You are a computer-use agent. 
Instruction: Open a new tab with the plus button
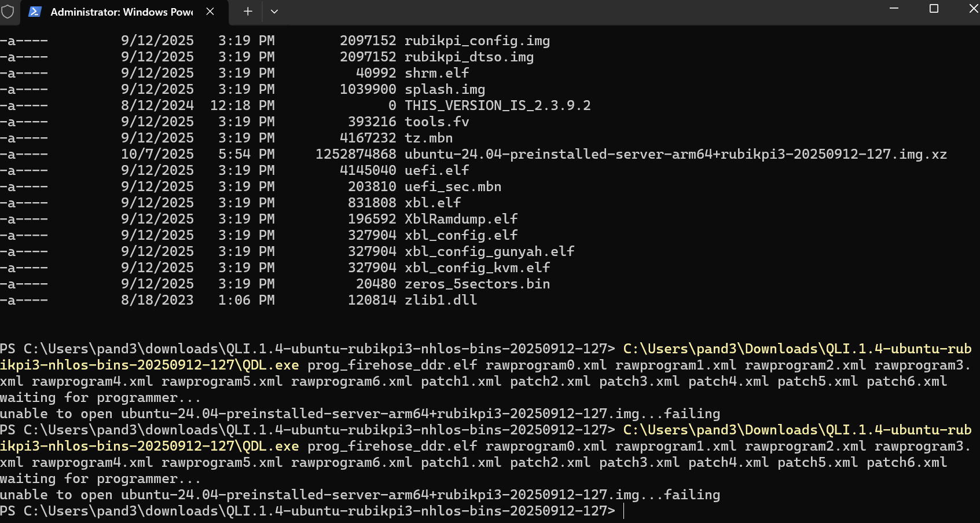pyautogui.click(x=248, y=12)
